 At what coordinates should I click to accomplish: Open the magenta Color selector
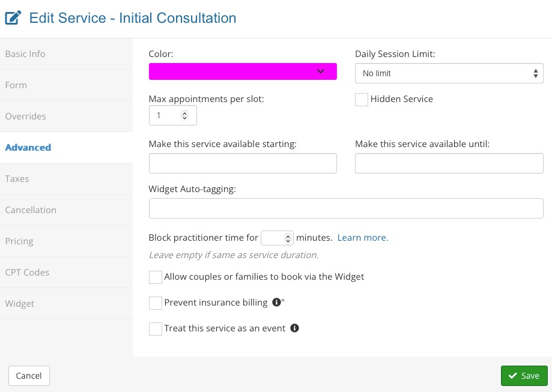(x=243, y=71)
